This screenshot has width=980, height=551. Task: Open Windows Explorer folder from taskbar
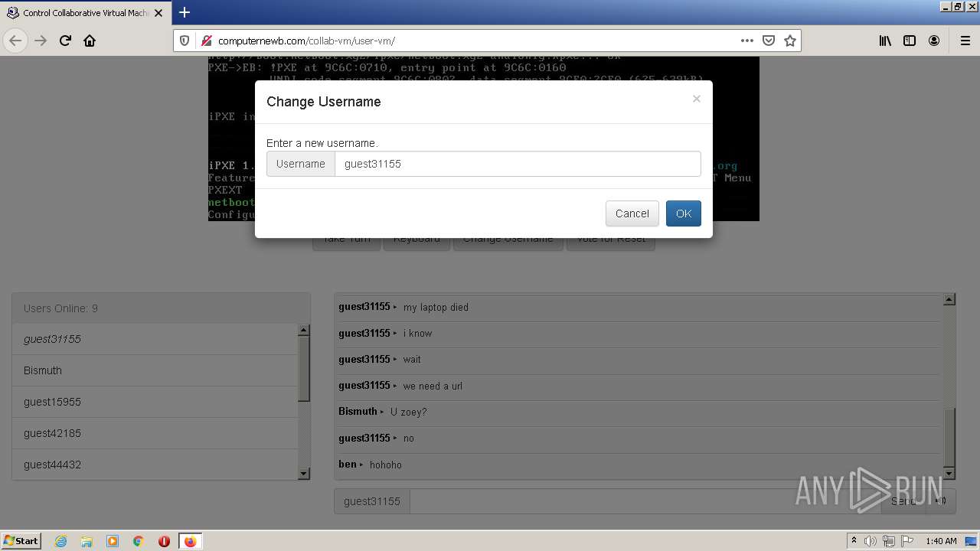click(87, 541)
